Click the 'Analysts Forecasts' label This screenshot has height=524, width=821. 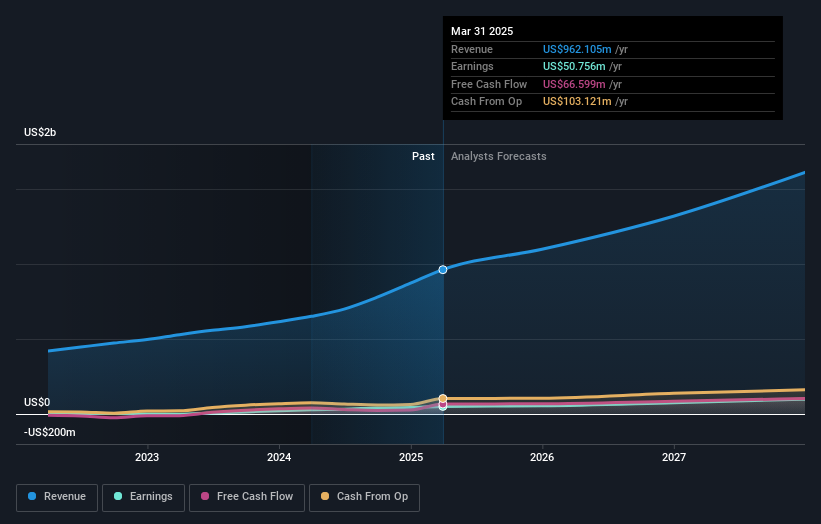tap(498, 156)
